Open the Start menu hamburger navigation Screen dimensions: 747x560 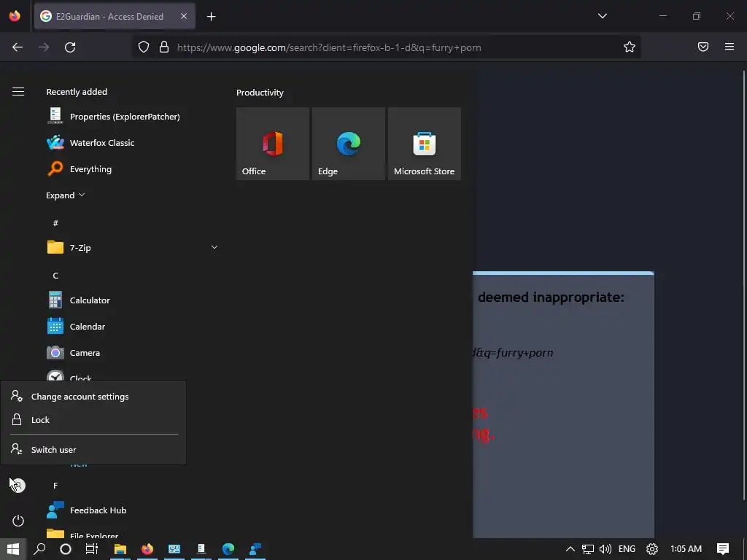18,91
